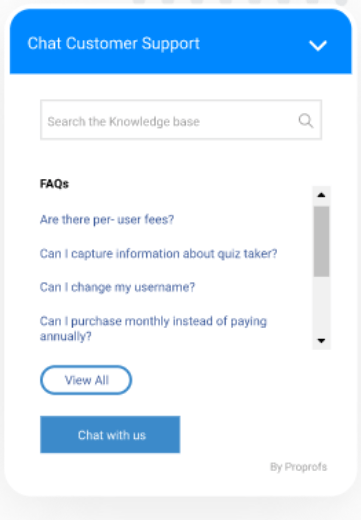Click the FAQs section heading
The height and width of the screenshot is (520, 361).
point(54,184)
